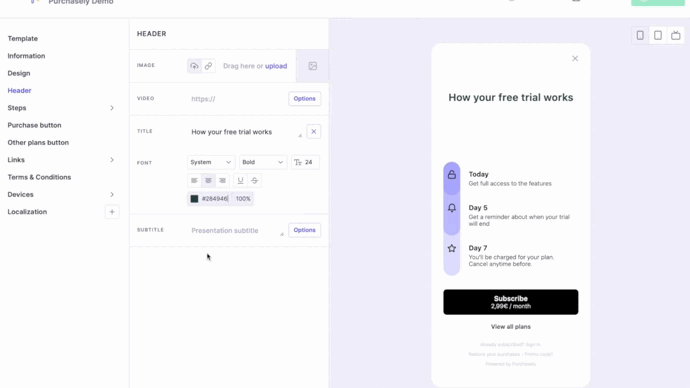This screenshot has width=690, height=388.
Task: Close the paywall preview with X
Action: [575, 59]
